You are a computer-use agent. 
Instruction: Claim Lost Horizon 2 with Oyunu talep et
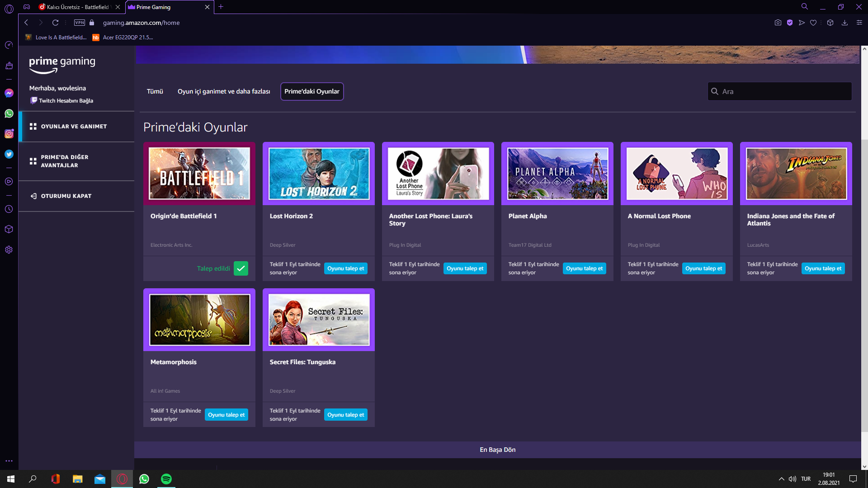click(346, 268)
